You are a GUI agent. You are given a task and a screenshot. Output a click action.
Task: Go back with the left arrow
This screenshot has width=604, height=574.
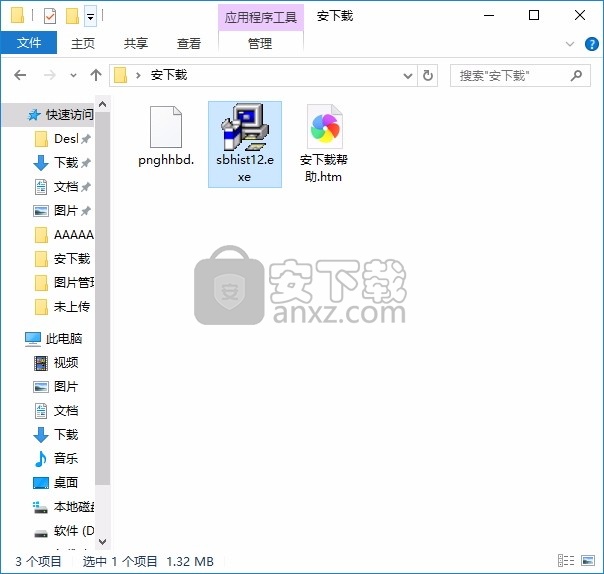[x=20, y=75]
